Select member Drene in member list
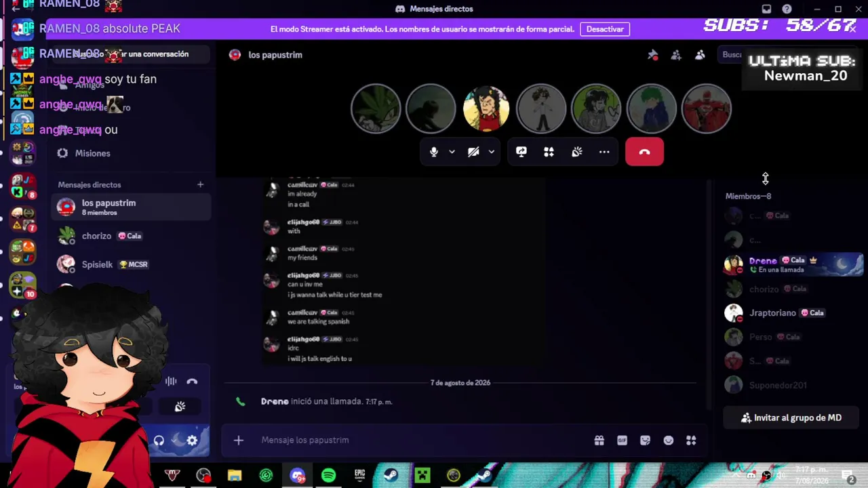 [x=793, y=264]
